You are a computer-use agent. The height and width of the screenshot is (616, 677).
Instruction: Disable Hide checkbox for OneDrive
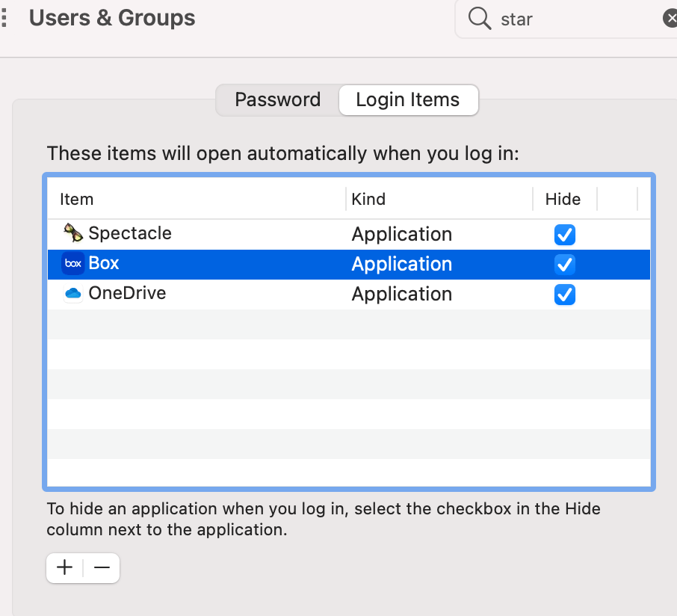pyautogui.click(x=564, y=295)
